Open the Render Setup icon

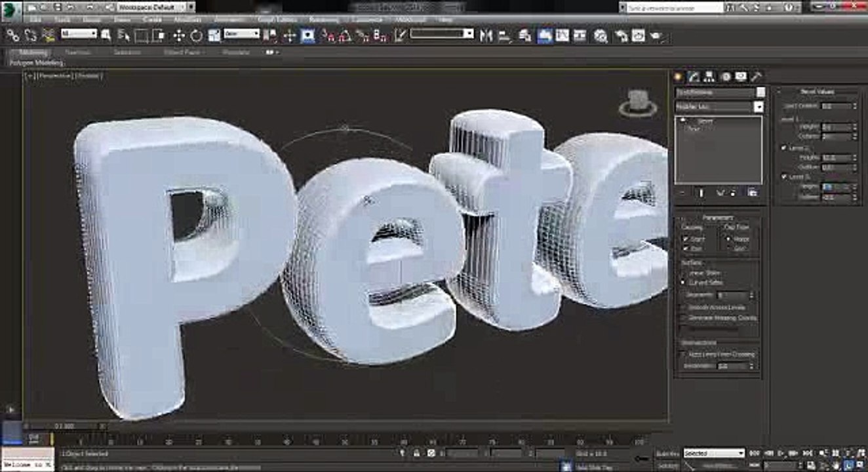[x=621, y=35]
